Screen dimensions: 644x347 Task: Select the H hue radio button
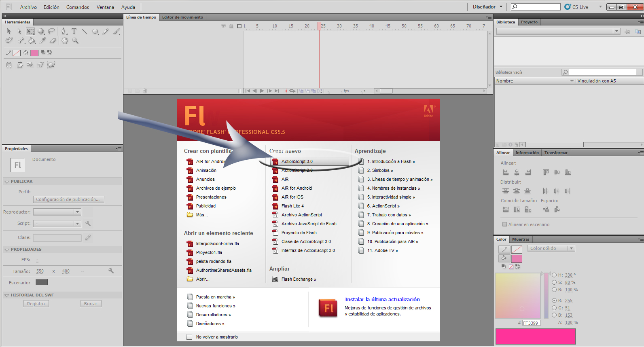pyautogui.click(x=554, y=275)
